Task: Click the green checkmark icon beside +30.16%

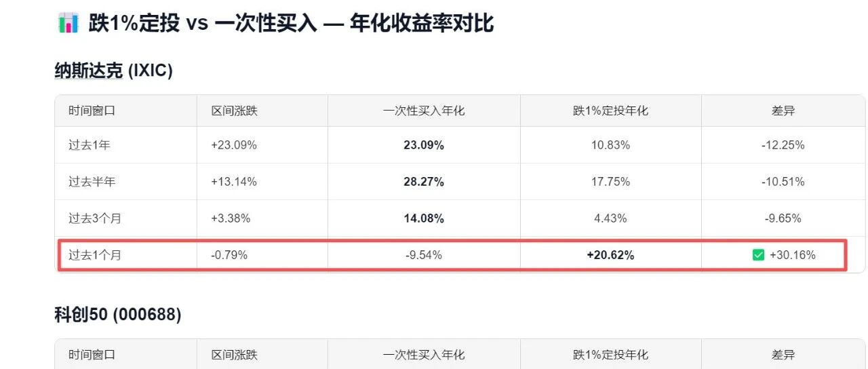Action: [x=758, y=255]
